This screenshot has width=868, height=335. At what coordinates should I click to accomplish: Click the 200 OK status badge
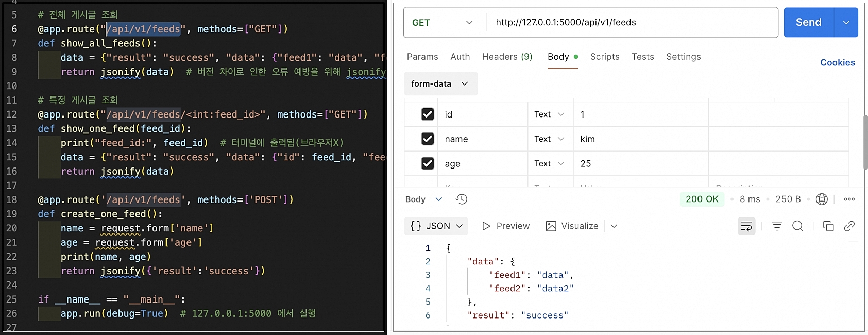point(702,199)
